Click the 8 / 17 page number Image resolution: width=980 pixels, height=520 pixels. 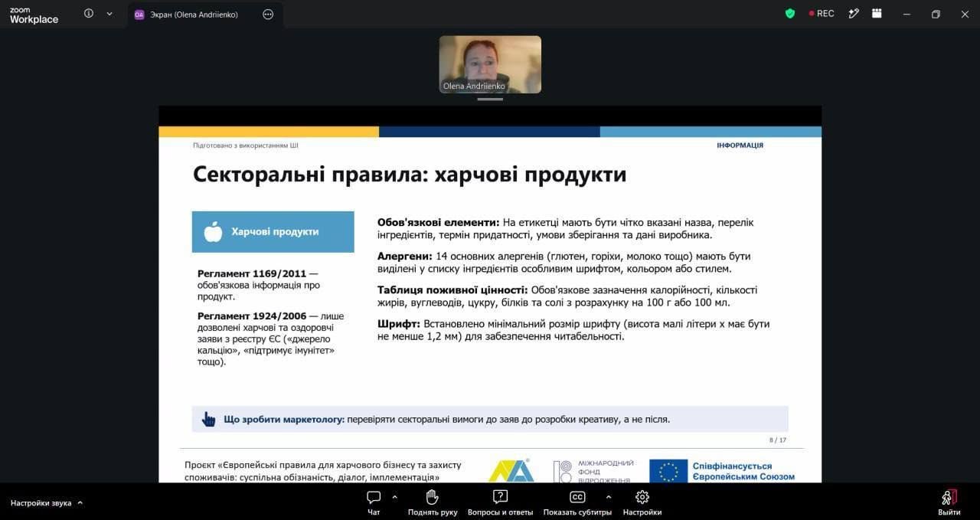point(777,440)
